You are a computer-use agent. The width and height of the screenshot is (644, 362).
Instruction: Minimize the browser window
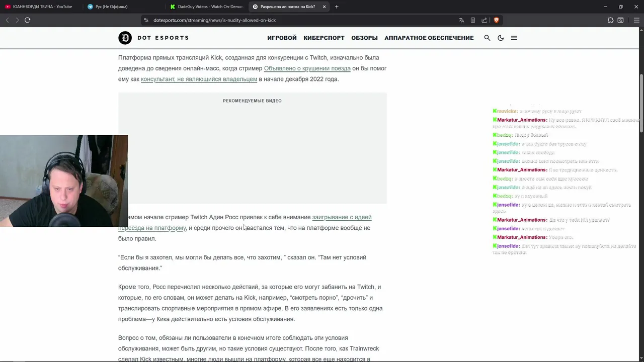(x=605, y=7)
